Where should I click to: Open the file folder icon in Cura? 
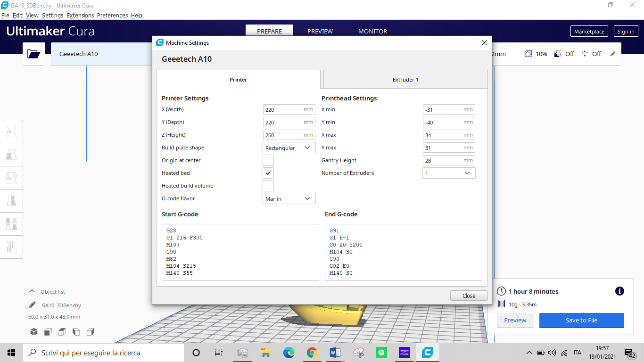(34, 54)
